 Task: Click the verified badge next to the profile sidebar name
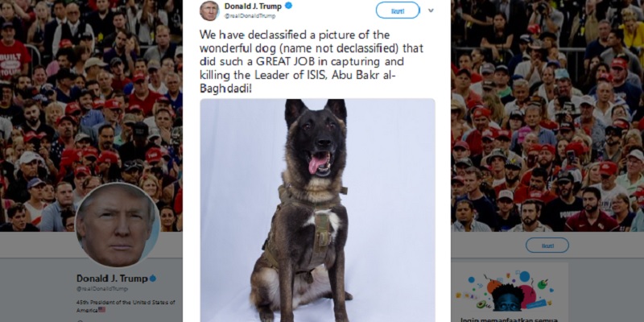(152, 279)
